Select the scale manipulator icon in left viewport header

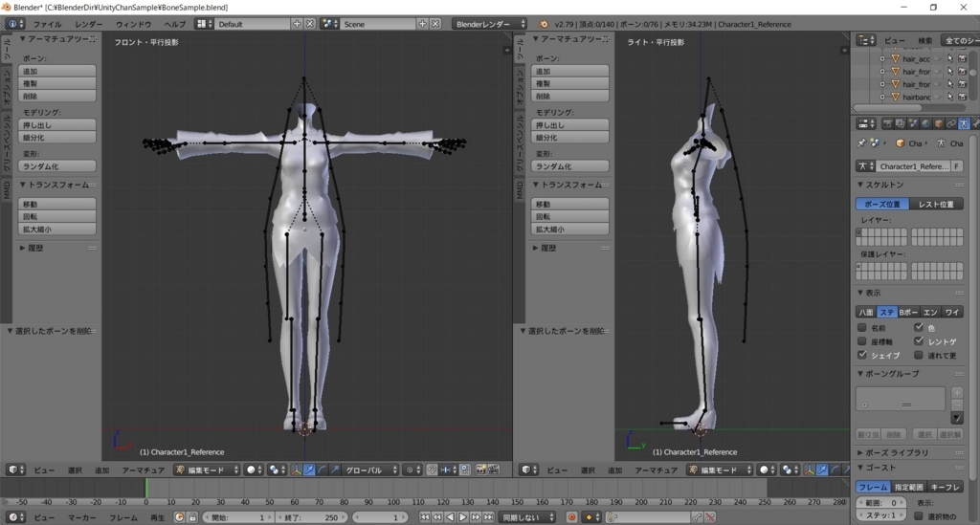[x=334, y=470]
